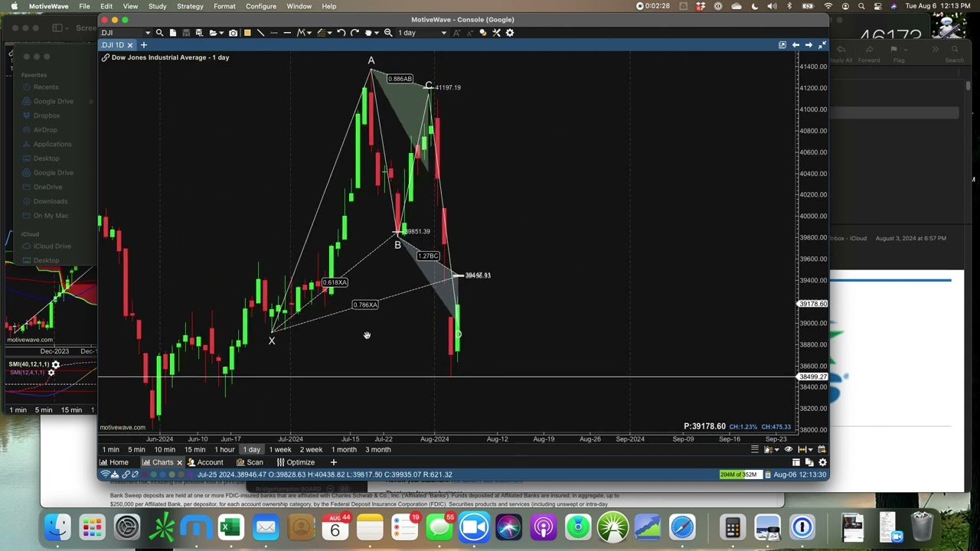Select the 1 week timeframe button

click(x=280, y=449)
